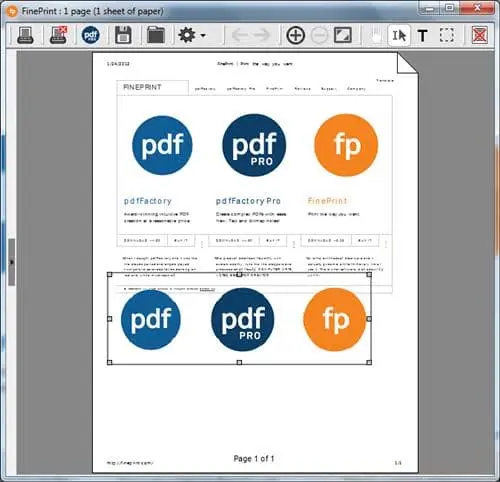Click the right-middle selection resize handle

369,319
